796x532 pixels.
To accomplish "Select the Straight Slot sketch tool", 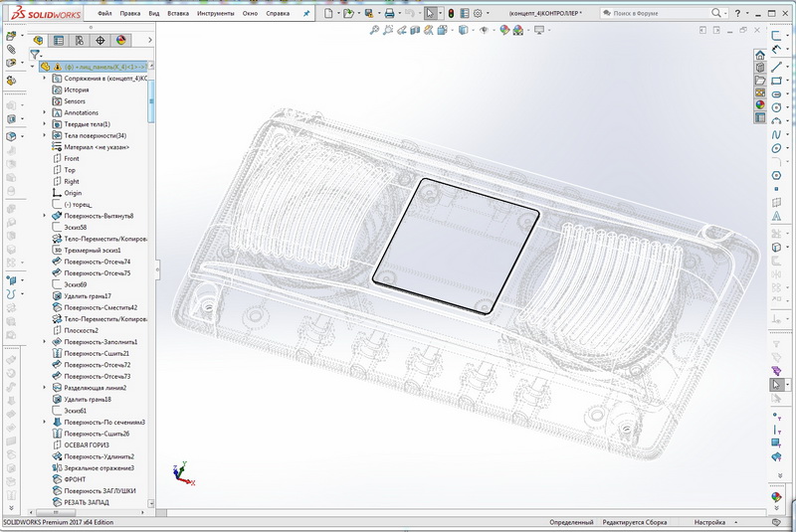I will (776, 94).
